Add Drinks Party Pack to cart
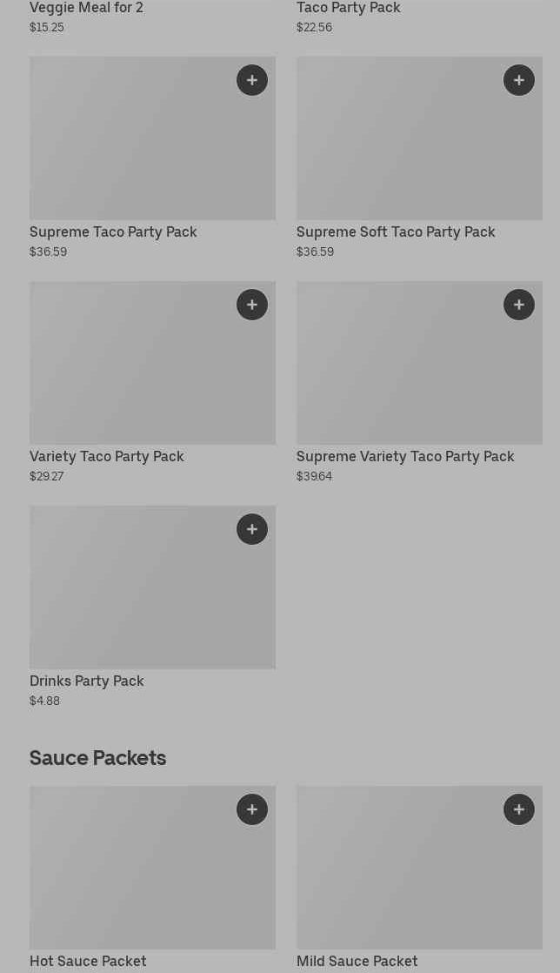 252,529
